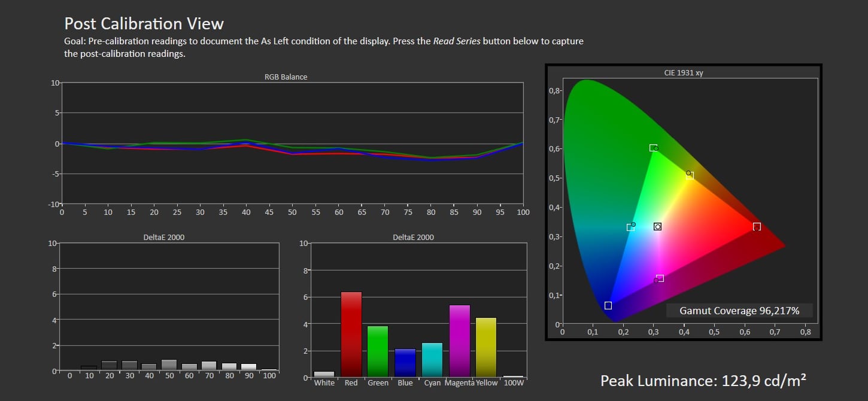Select the Cyan DeltaE bar
The image size is (868, 401).
click(x=432, y=359)
